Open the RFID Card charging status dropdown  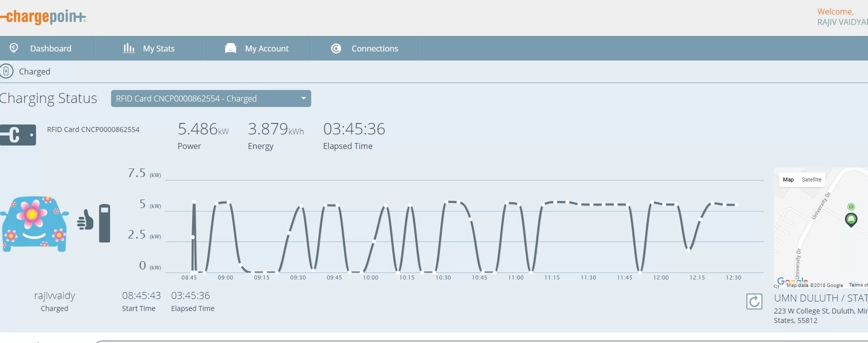click(x=211, y=98)
